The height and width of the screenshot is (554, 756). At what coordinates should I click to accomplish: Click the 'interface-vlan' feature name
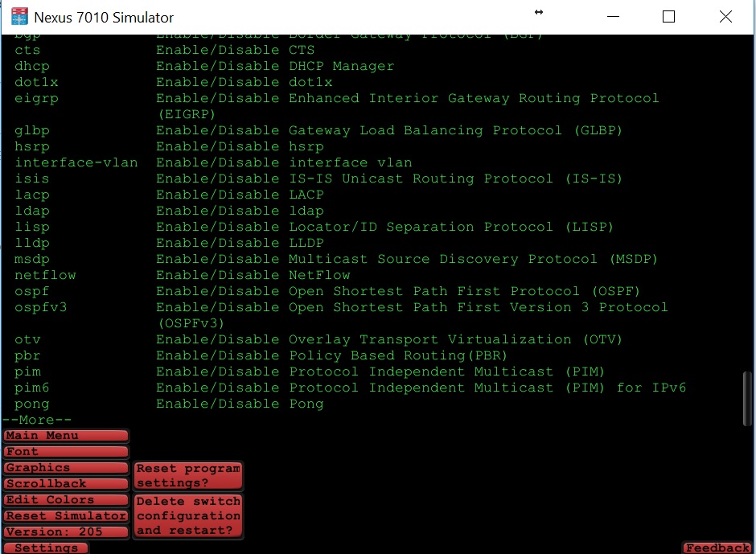[x=76, y=162]
